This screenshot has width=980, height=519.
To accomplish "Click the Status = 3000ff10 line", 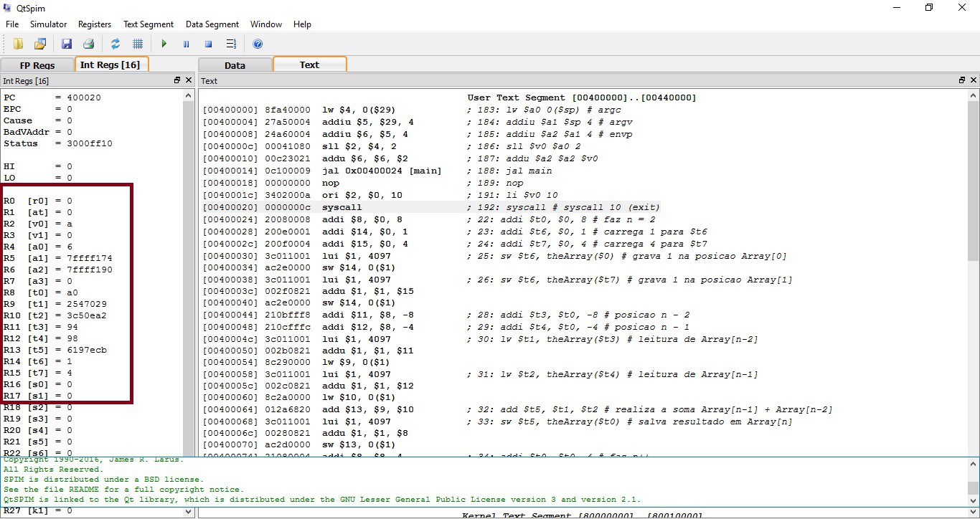I will click(x=58, y=143).
